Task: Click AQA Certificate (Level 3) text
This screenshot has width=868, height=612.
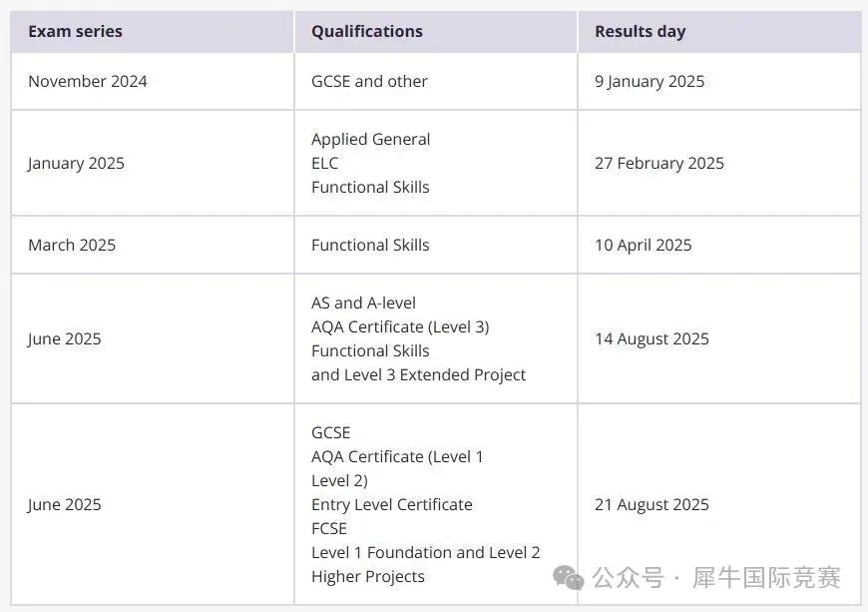Action: pos(400,326)
